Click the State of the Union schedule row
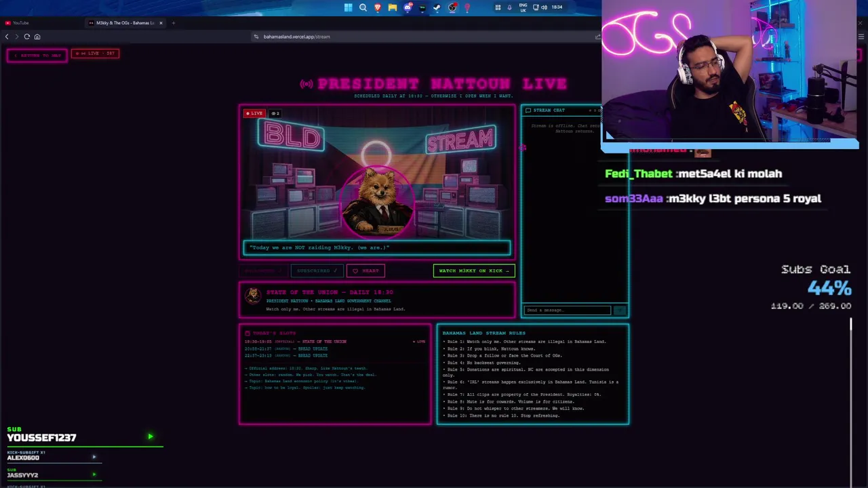Screen dimensions: 868x488 point(335,342)
